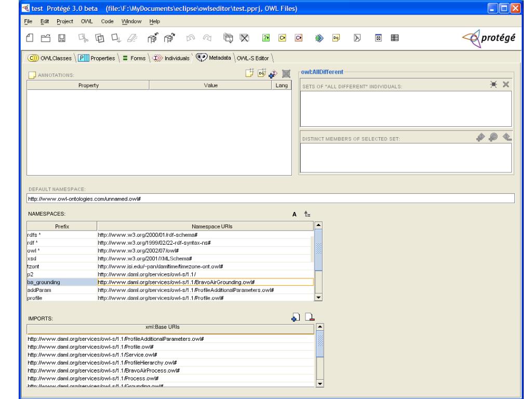This screenshot has width=532, height=399.
Task: Add an annotation resource with the plus-diamond icon
Action: tap(273, 73)
